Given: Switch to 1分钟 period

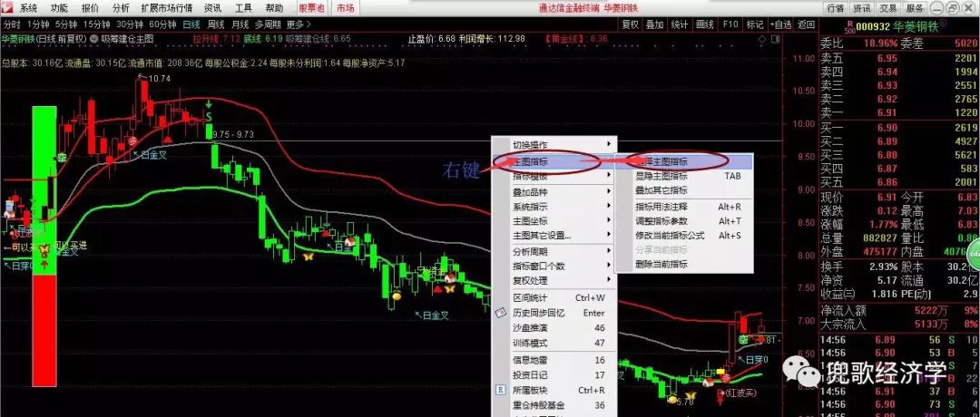Looking at the screenshot, I should [x=38, y=24].
